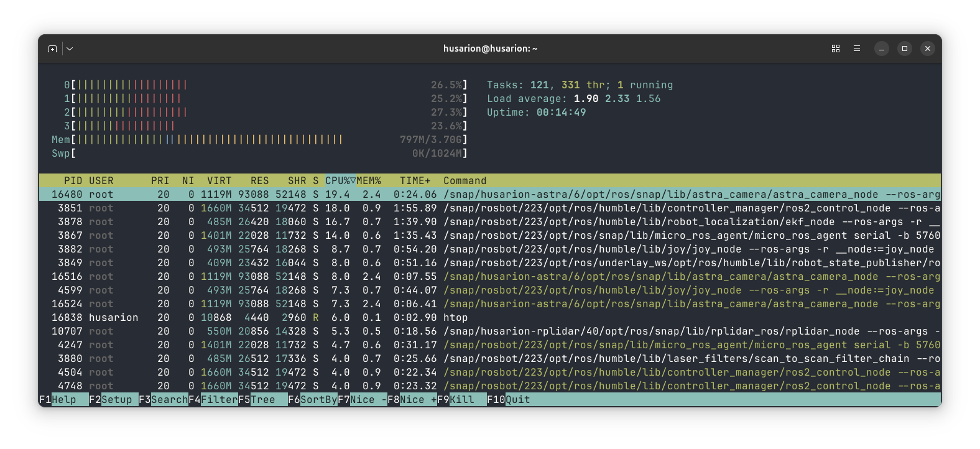This screenshot has width=980, height=449.
Task: Open the tab overview grid icon
Action: [x=835, y=49]
